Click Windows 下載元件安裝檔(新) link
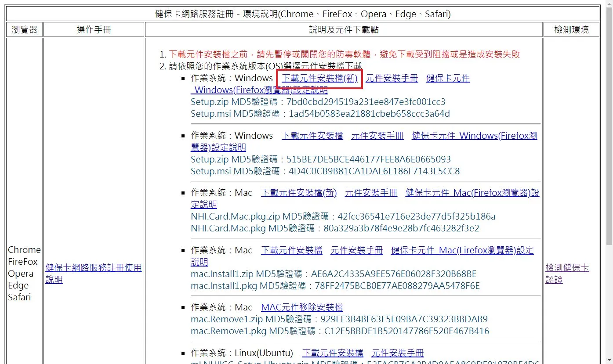 click(x=319, y=78)
